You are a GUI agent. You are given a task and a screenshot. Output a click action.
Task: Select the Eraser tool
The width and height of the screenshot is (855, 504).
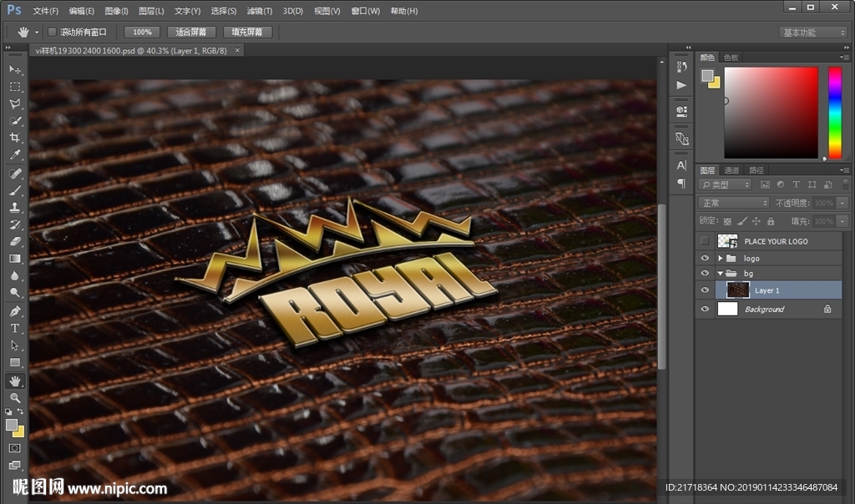coord(15,241)
